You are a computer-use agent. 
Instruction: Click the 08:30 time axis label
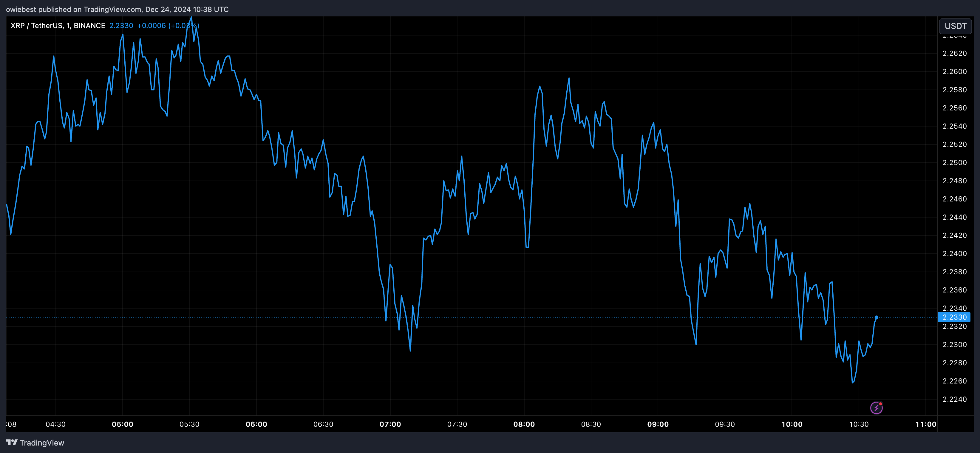click(591, 424)
